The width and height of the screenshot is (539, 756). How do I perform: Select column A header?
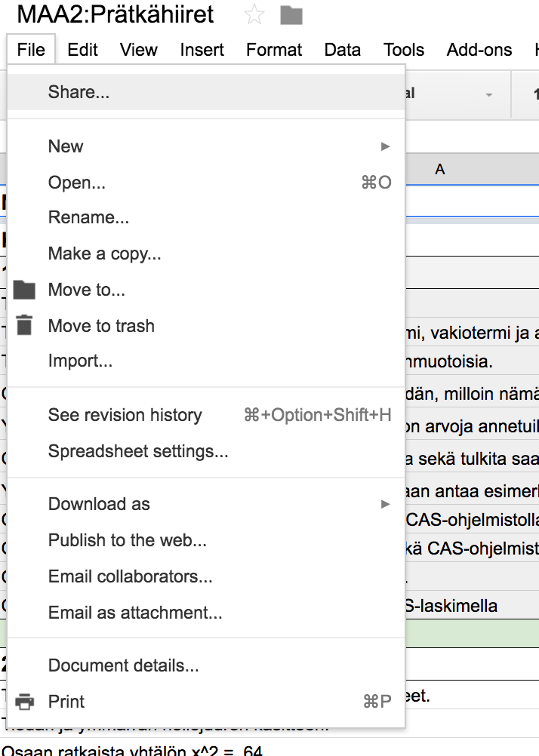pyautogui.click(x=440, y=170)
